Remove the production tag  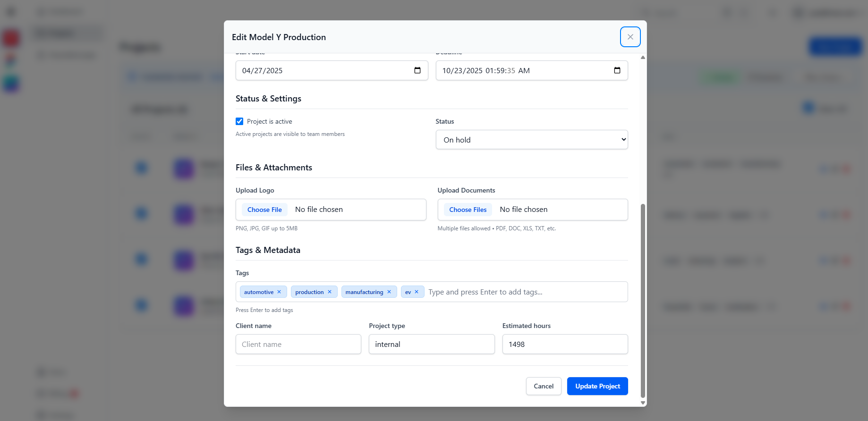point(330,292)
